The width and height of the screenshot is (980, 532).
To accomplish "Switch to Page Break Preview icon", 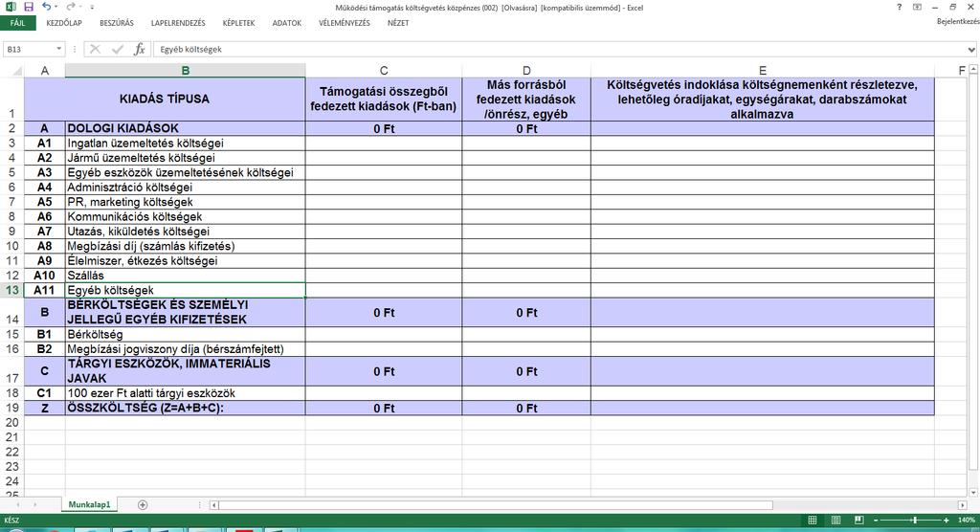I will (x=859, y=521).
